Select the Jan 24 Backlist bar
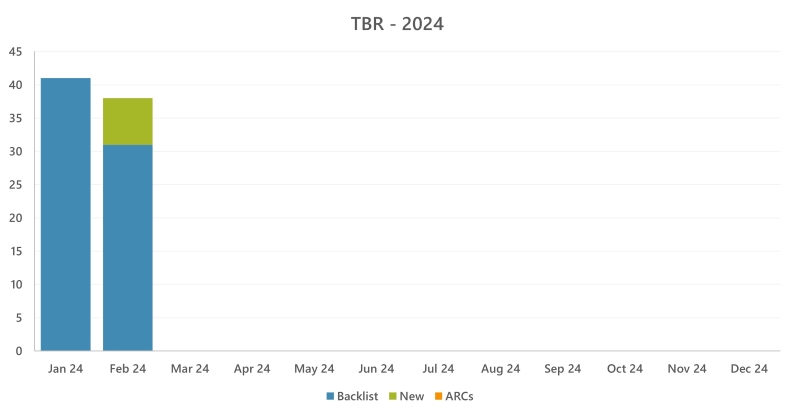Screen dimensions: 795x416 tap(66, 214)
